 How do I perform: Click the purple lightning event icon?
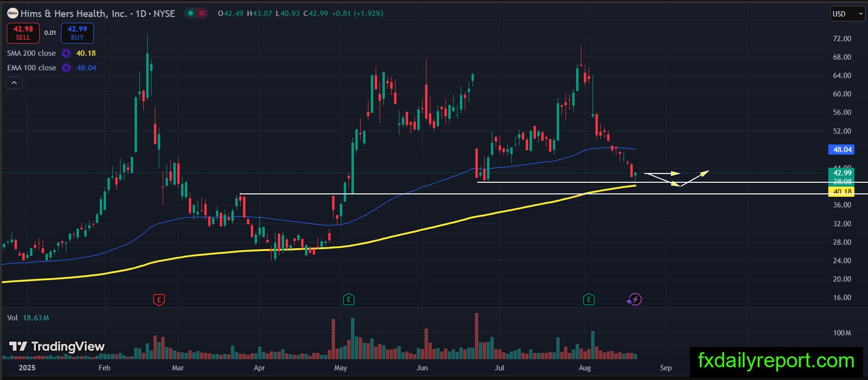[x=635, y=300]
